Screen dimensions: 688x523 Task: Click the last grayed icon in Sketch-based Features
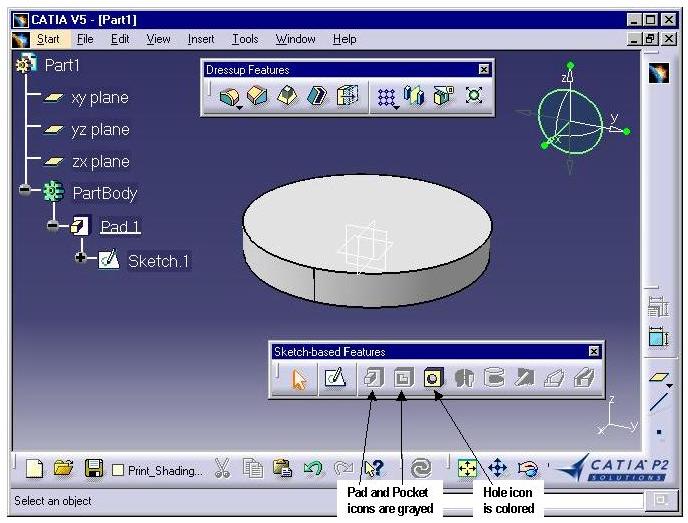(x=584, y=377)
